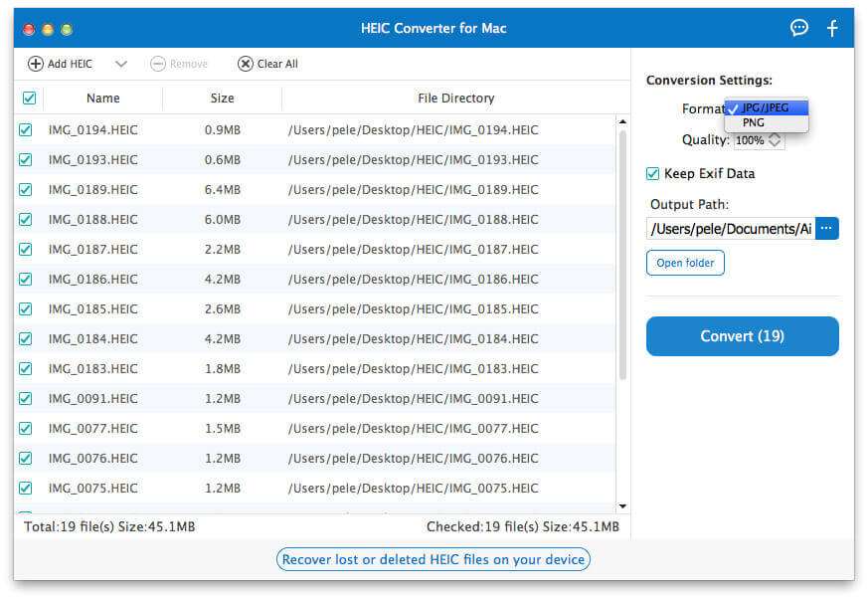Image resolution: width=868 pixels, height=600 pixels.
Task: Uncheck the IMG_0189.HEIC file checkbox
Action: point(26,189)
